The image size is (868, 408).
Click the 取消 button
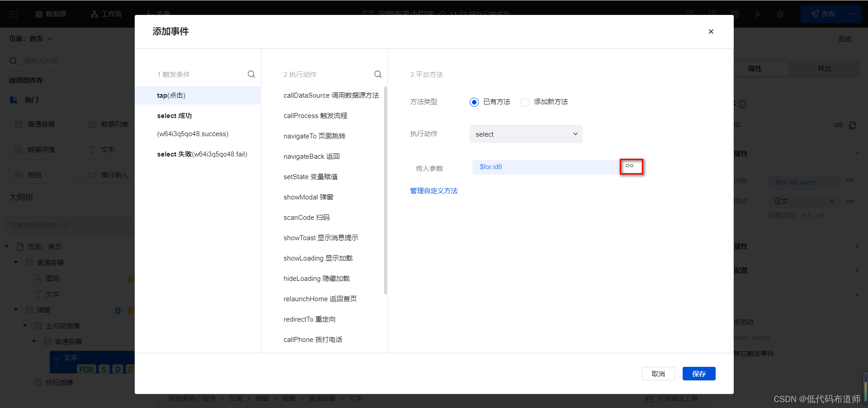pos(658,374)
